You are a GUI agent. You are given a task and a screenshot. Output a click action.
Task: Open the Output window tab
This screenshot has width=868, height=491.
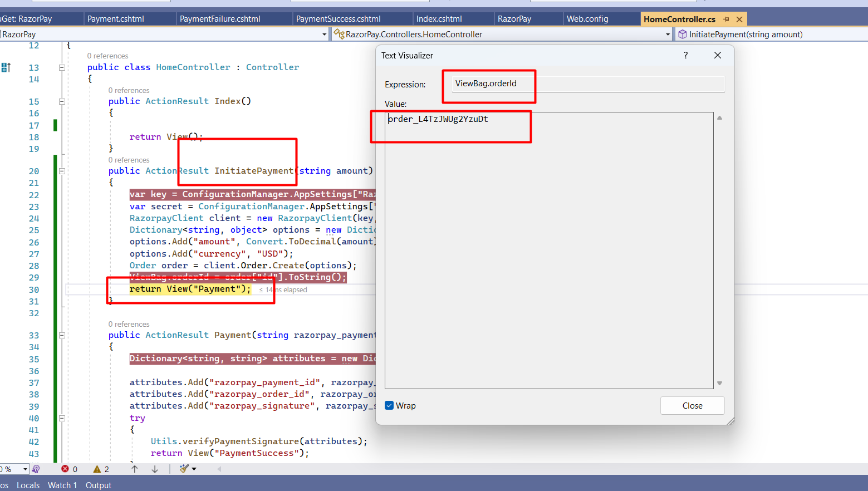tap(99, 485)
